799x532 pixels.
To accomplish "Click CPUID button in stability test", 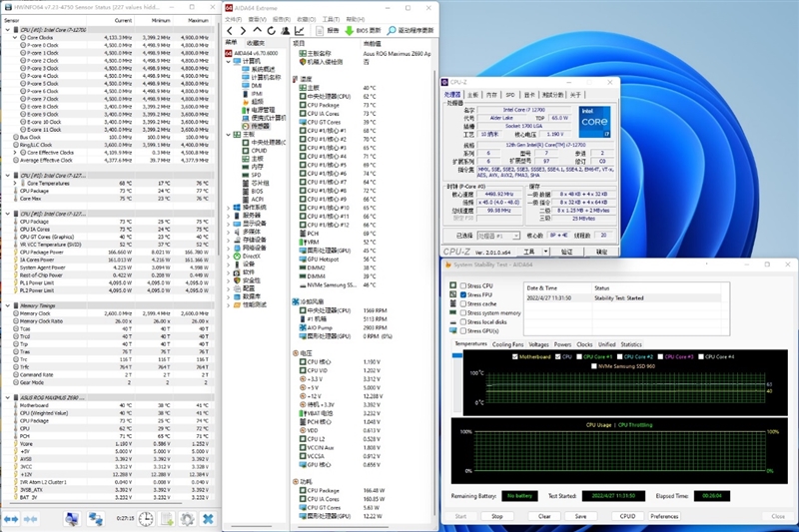I will click(x=627, y=516).
